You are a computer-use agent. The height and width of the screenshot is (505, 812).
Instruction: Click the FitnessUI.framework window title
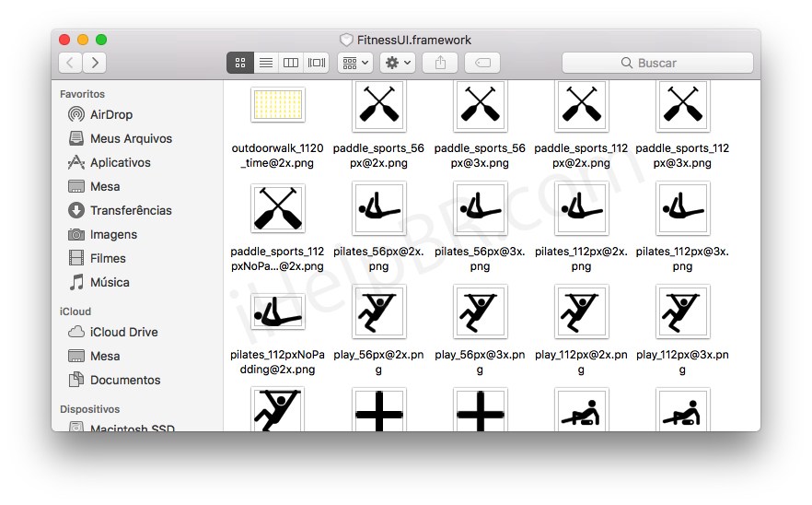[413, 40]
